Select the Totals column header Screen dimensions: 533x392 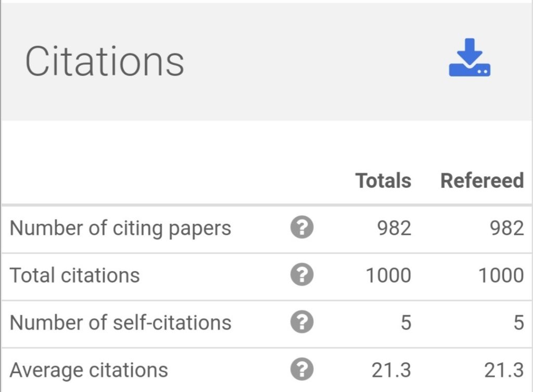pyautogui.click(x=383, y=181)
